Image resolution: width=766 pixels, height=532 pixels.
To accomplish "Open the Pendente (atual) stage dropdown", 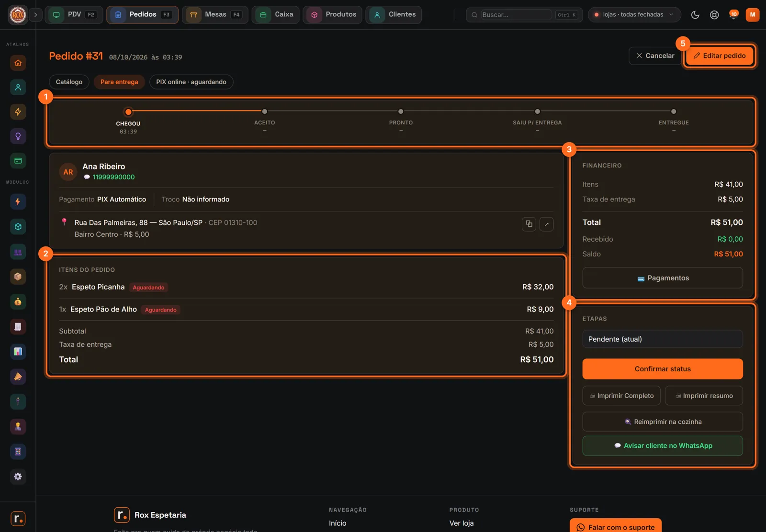I will (663, 339).
